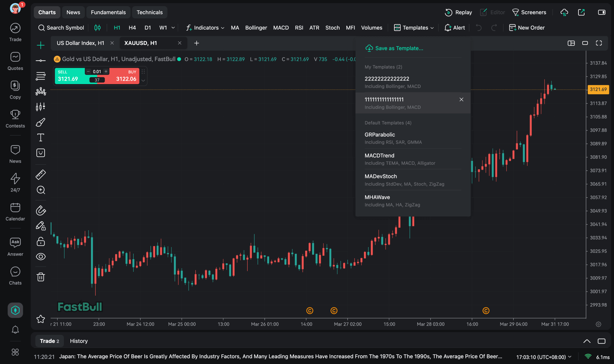Close the US Dollar Index chart tab
Screen dimensions: 614x364
pos(112,43)
